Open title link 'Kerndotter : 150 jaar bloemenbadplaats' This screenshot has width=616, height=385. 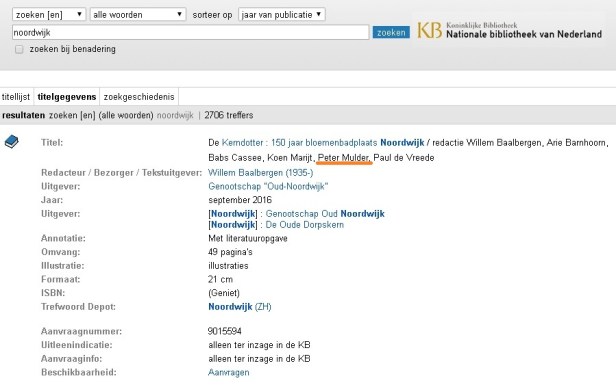(x=299, y=143)
